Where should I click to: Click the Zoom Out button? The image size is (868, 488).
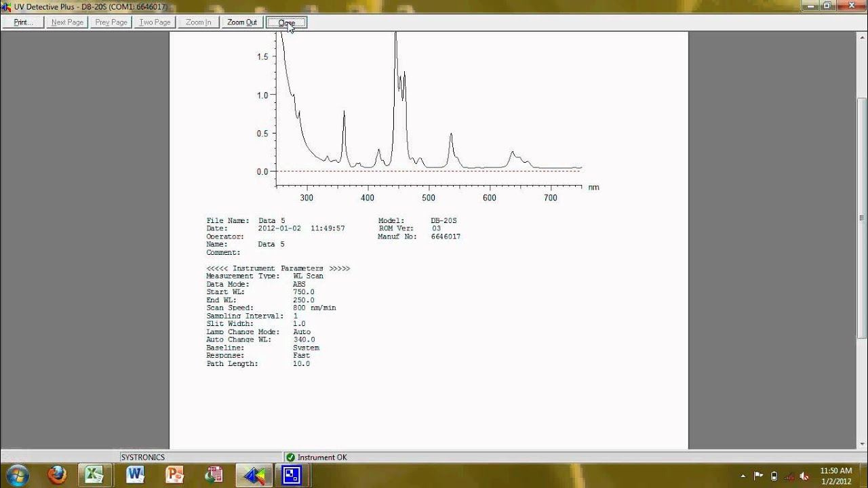(x=242, y=22)
